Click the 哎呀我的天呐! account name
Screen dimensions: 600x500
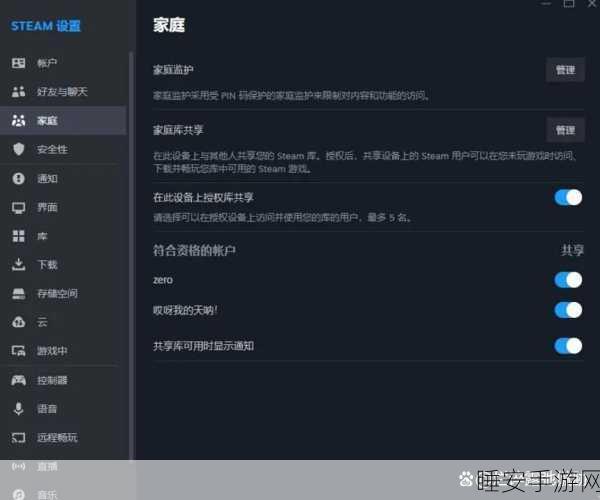point(185,310)
